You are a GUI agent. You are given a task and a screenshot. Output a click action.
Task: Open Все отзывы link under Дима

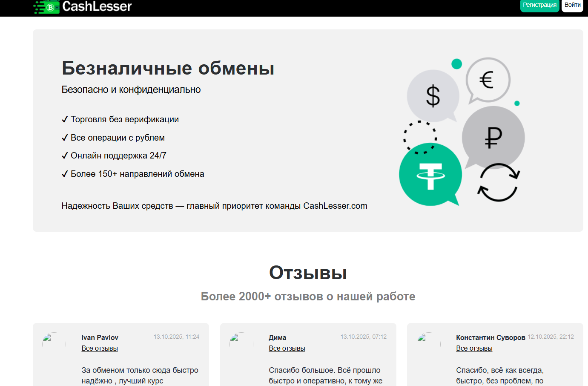(287, 349)
